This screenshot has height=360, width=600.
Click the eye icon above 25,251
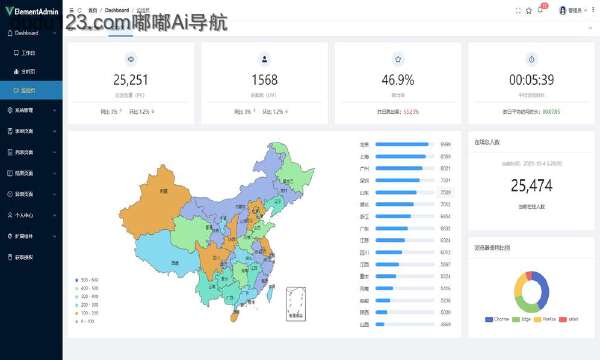[131, 59]
